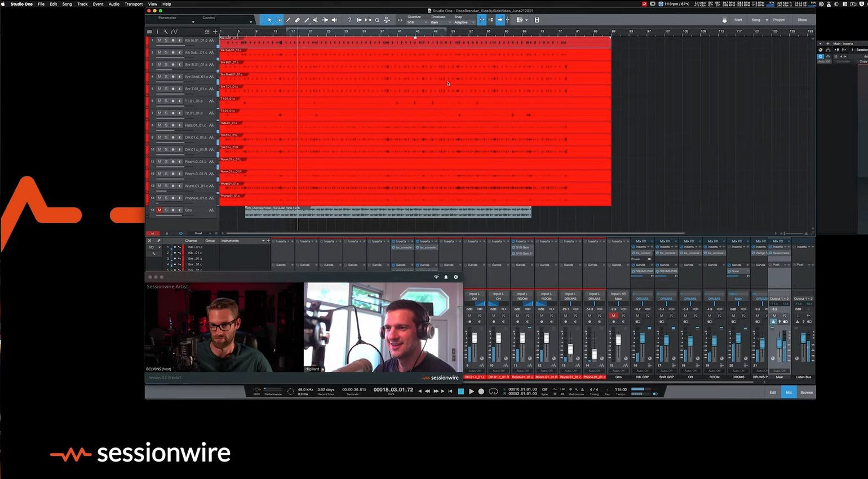The height and width of the screenshot is (479, 868).
Task: Unmute the Gtrs track
Action: pos(159,210)
